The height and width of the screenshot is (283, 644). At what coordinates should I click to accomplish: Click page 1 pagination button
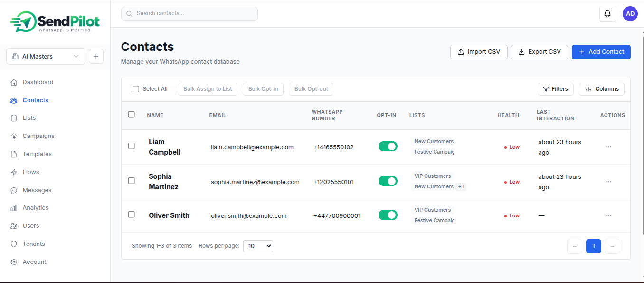(594, 246)
